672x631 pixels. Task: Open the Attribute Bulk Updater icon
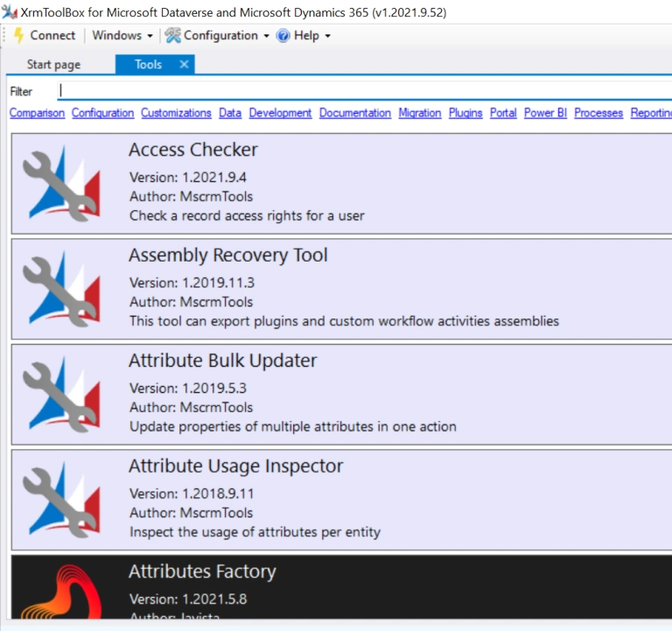[61, 394]
